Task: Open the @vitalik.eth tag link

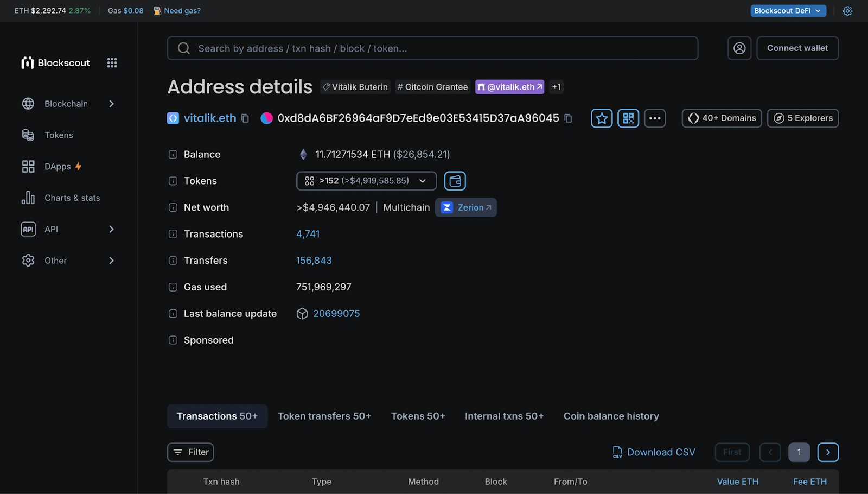Action: click(510, 87)
